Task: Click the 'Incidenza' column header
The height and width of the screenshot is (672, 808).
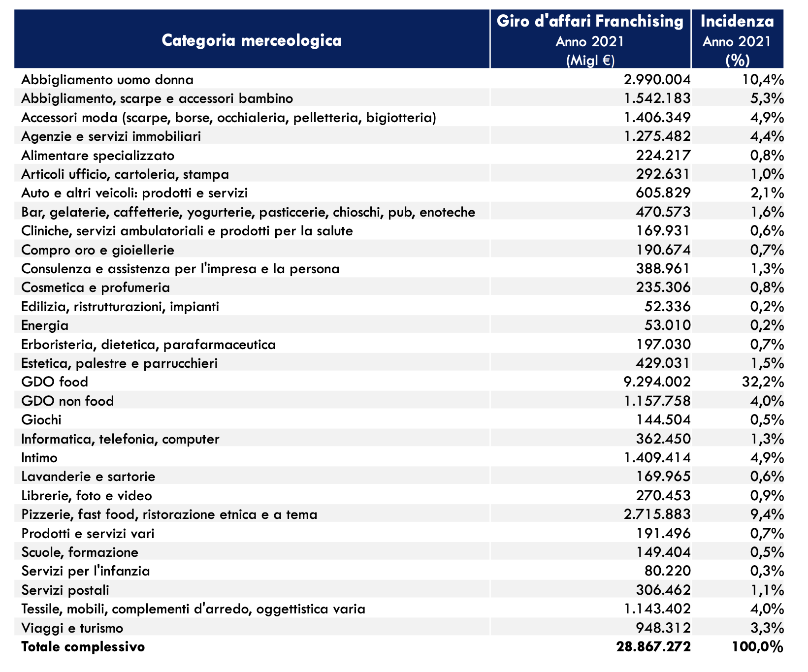Action: [737, 22]
